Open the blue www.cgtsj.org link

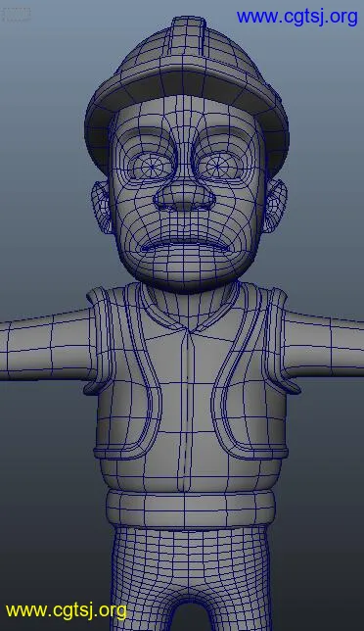[x=296, y=18]
